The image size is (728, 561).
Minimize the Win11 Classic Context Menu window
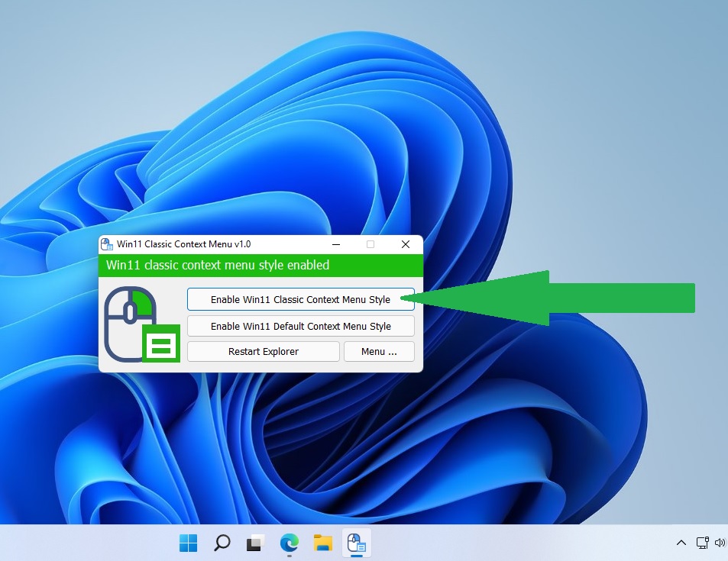(336, 244)
